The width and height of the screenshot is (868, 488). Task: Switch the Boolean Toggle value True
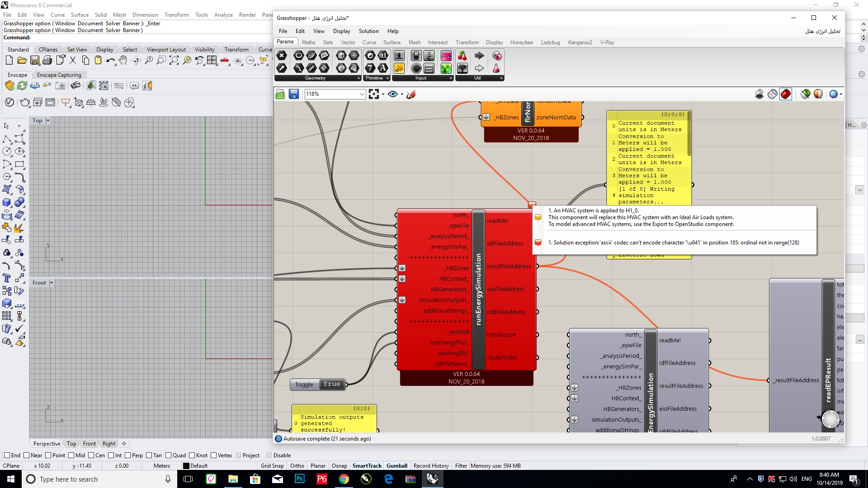pos(331,384)
